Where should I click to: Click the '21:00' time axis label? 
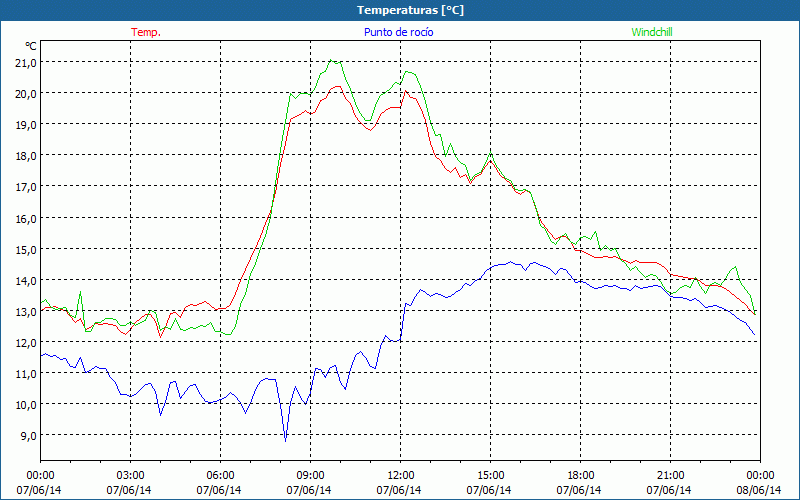tap(670, 476)
